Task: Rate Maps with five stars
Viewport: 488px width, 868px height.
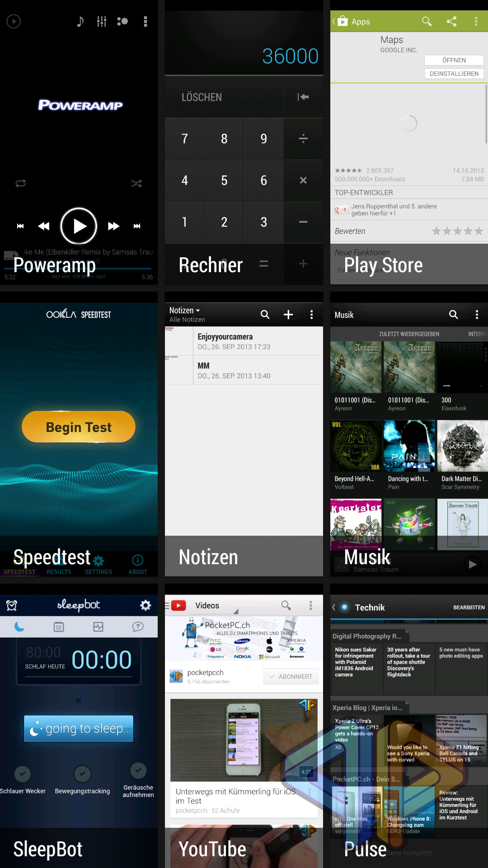Action: pos(479,231)
